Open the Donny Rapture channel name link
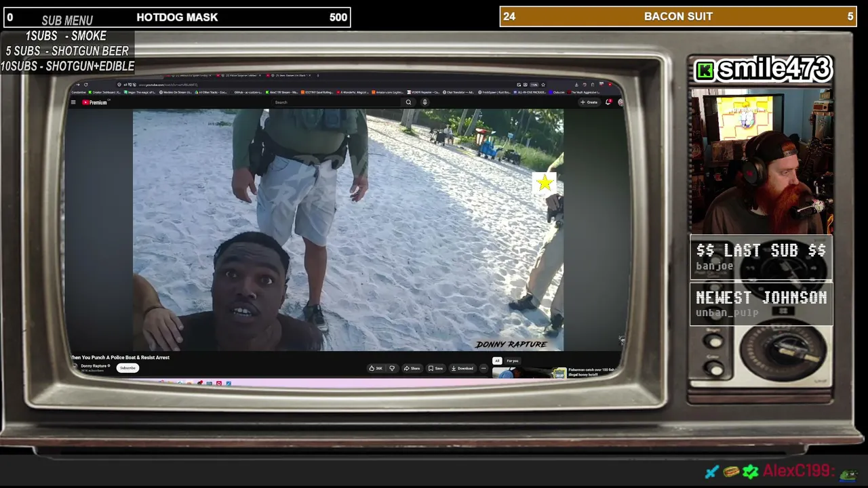Screen dimensions: 868x488 [x=94, y=366]
